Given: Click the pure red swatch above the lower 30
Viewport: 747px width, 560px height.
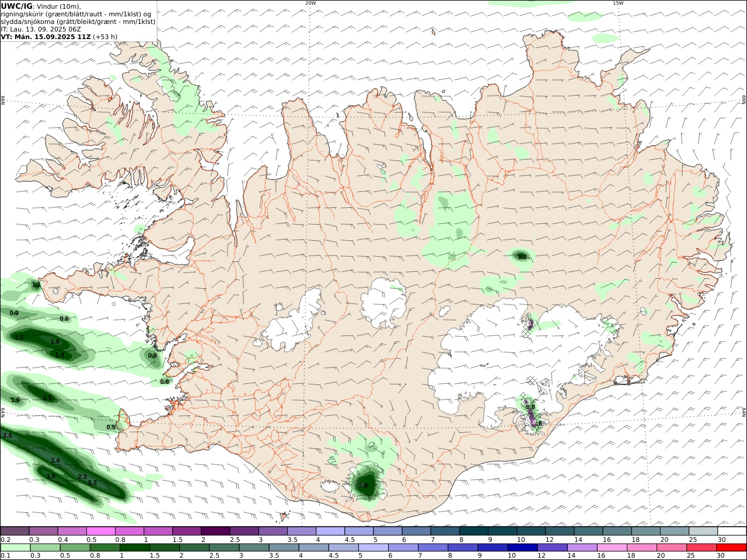Looking at the screenshot, I should [731, 548].
